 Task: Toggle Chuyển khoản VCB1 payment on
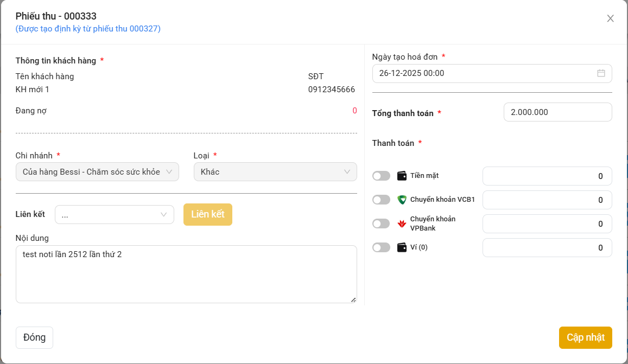click(x=381, y=200)
